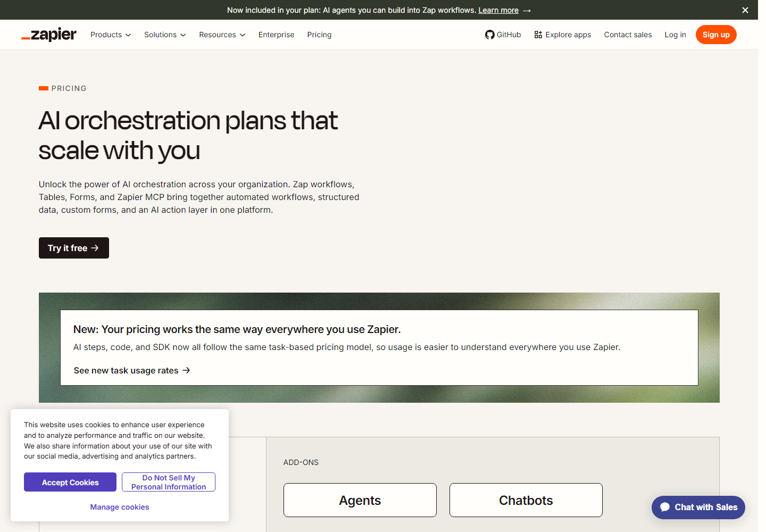Click the ADD-ONS label
Viewport: 766px width, 532px height.
pos(301,462)
